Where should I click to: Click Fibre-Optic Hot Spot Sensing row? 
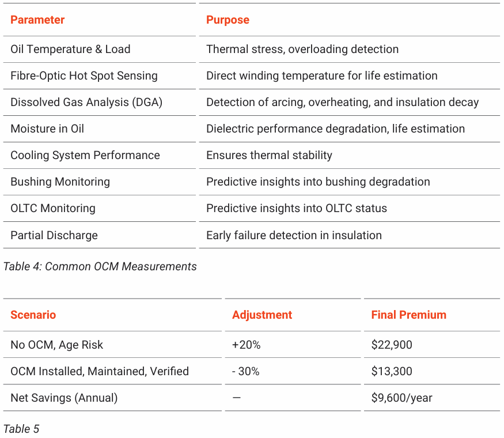pyautogui.click(x=84, y=76)
